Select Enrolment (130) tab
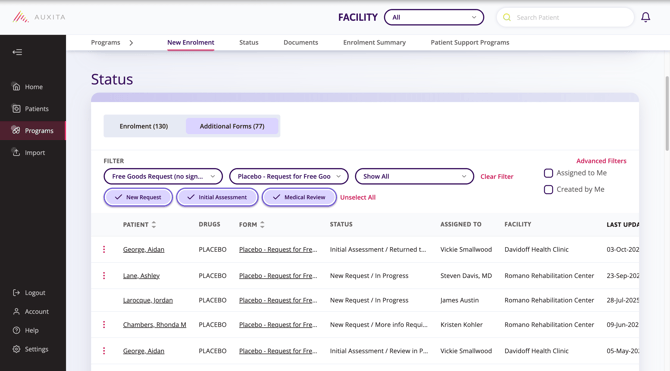 (x=144, y=126)
